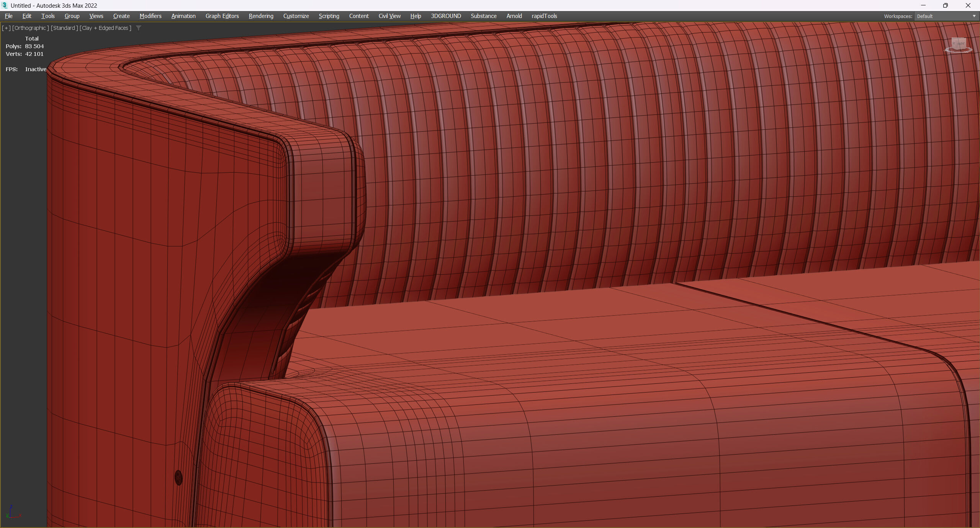Click the viewport [+] general menu label
Screen dimensions: 980x528
pyautogui.click(x=6, y=28)
